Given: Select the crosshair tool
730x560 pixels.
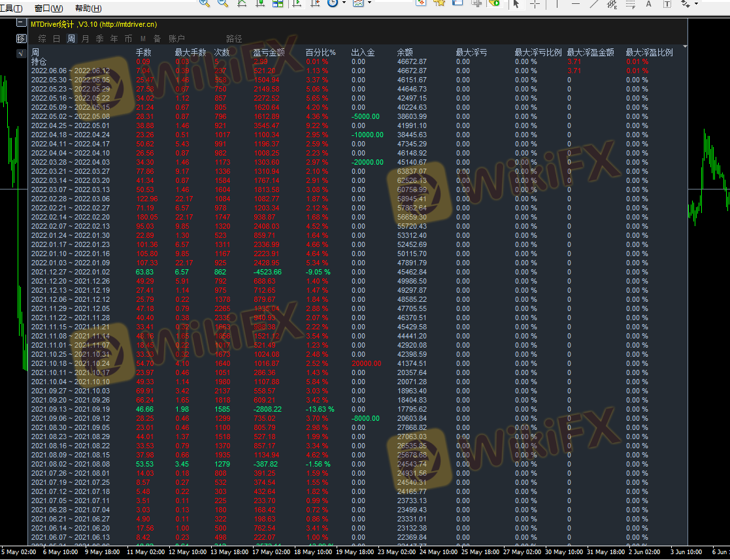Looking at the screenshot, I should pos(535,3).
